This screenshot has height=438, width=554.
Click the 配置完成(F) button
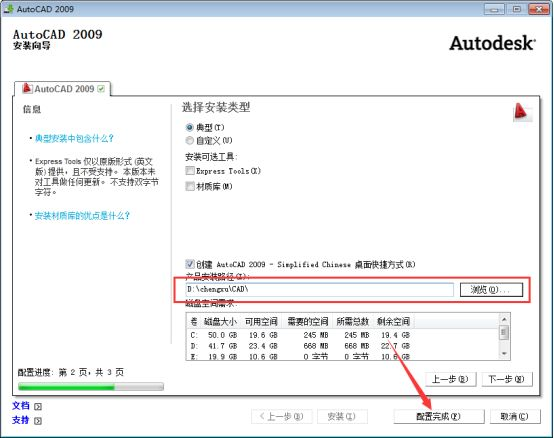tap(439, 416)
